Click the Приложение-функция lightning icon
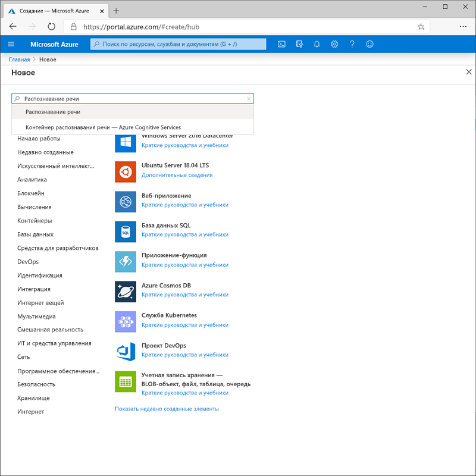This screenshot has width=476, height=476. (x=126, y=261)
